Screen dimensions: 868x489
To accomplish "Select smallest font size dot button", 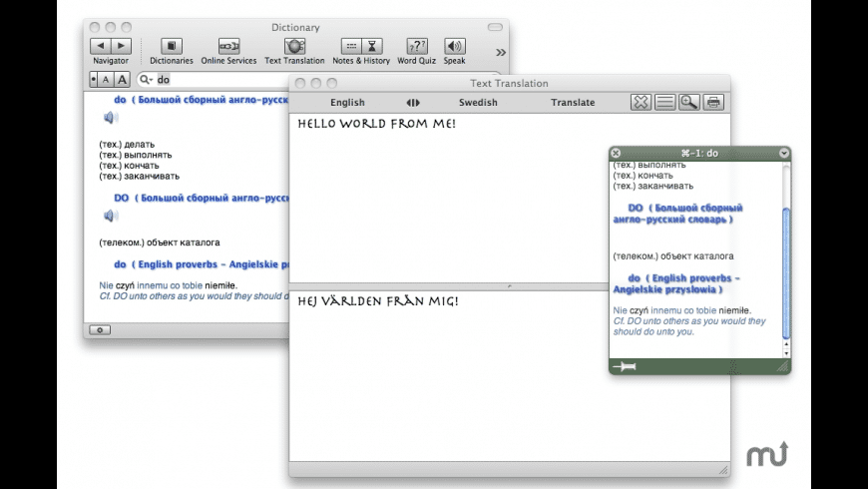I will point(93,80).
